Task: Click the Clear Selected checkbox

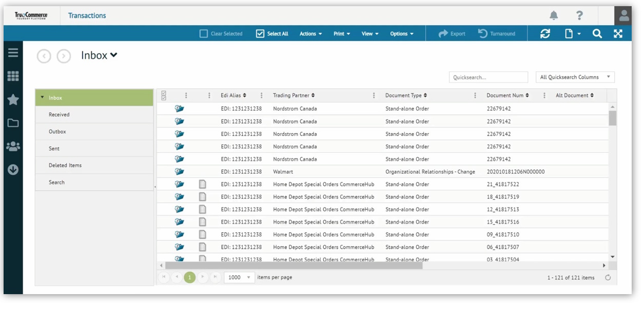Action: pyautogui.click(x=204, y=34)
